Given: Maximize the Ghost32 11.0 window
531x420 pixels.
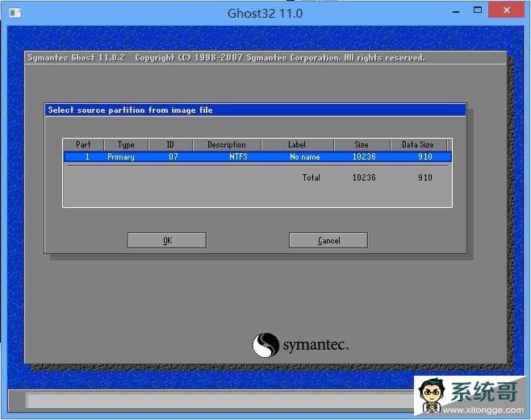Looking at the screenshot, I should pos(478,10).
